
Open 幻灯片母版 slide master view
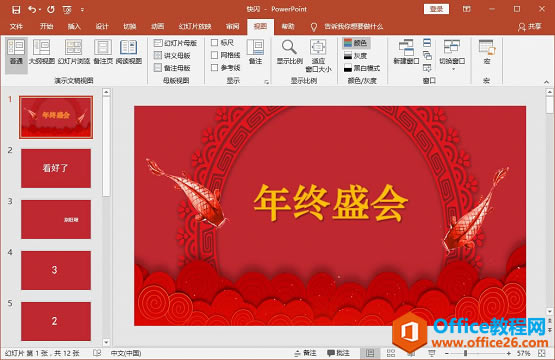175,43
